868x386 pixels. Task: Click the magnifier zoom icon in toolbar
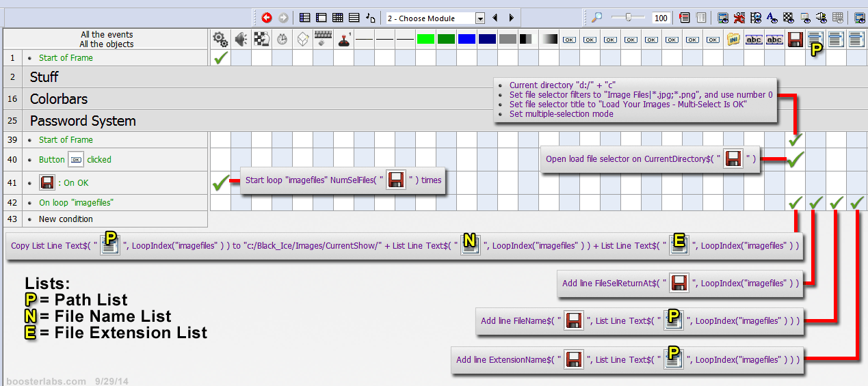[597, 18]
